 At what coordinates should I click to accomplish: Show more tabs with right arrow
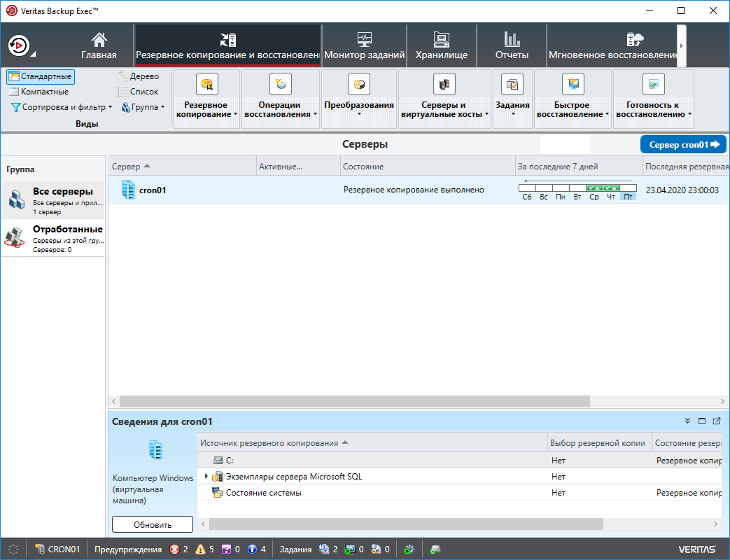pos(682,45)
